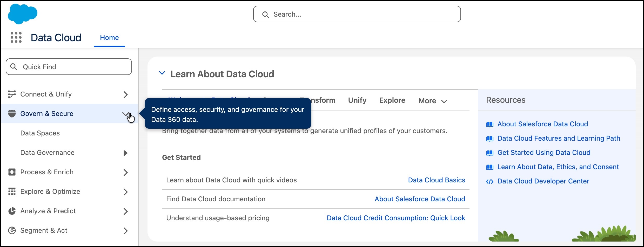Expand the Analyze & Predict chevron
Viewport: 644px width, 247px height.
click(x=126, y=211)
